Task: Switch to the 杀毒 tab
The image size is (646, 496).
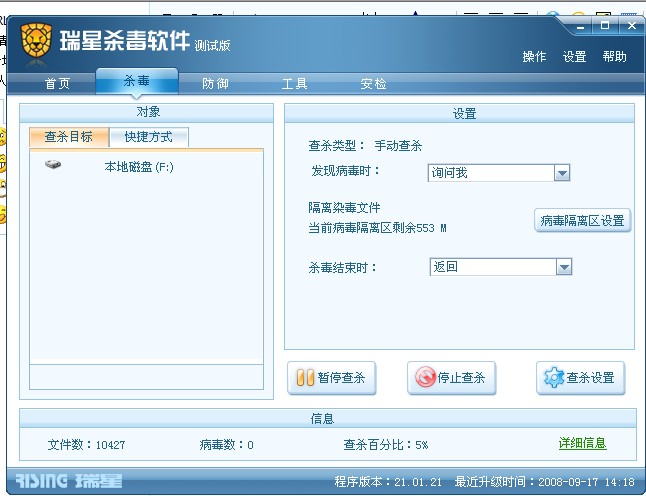Action: [137, 81]
